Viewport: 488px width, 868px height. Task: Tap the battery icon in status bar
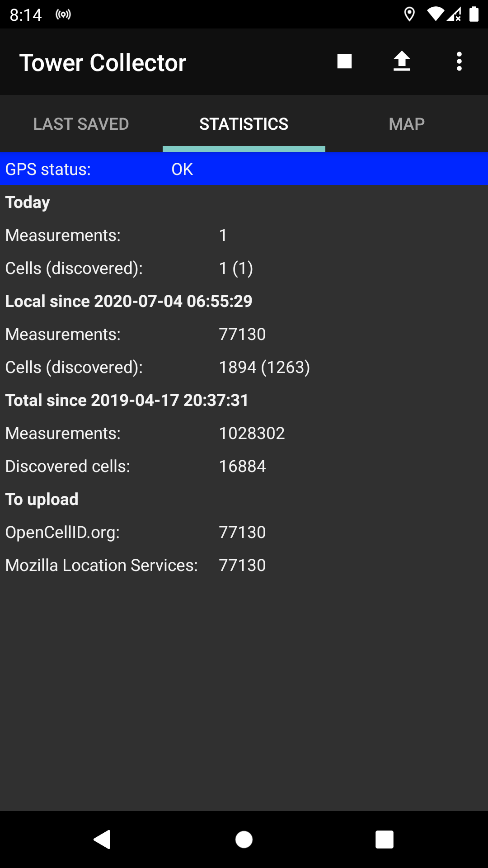[x=474, y=14]
